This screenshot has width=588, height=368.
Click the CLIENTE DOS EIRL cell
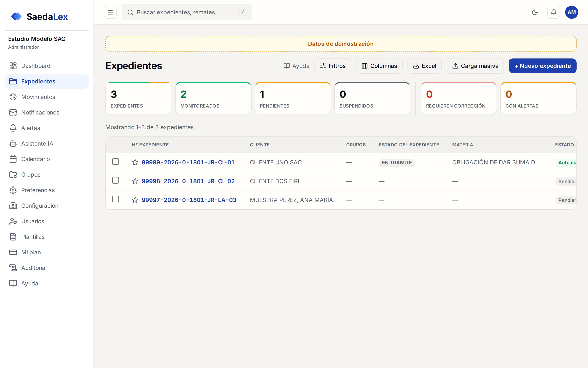point(275,181)
